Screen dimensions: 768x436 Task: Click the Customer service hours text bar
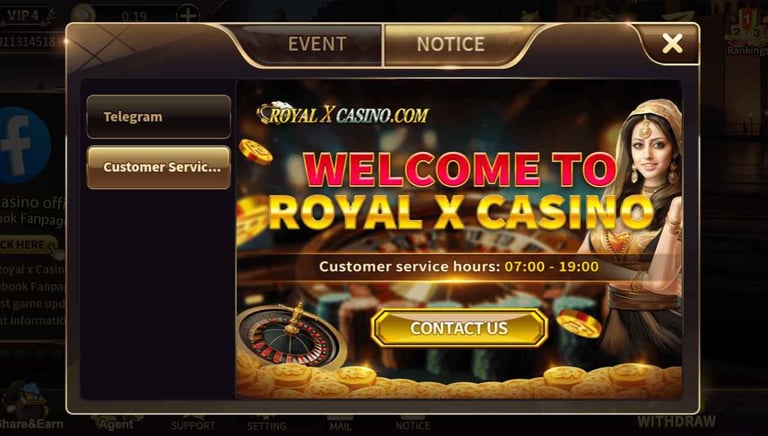[x=458, y=266]
